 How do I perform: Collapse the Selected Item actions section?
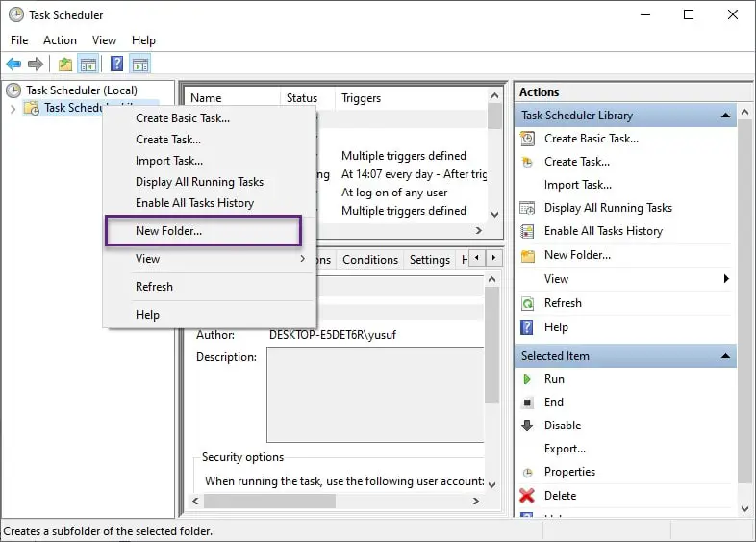click(725, 356)
